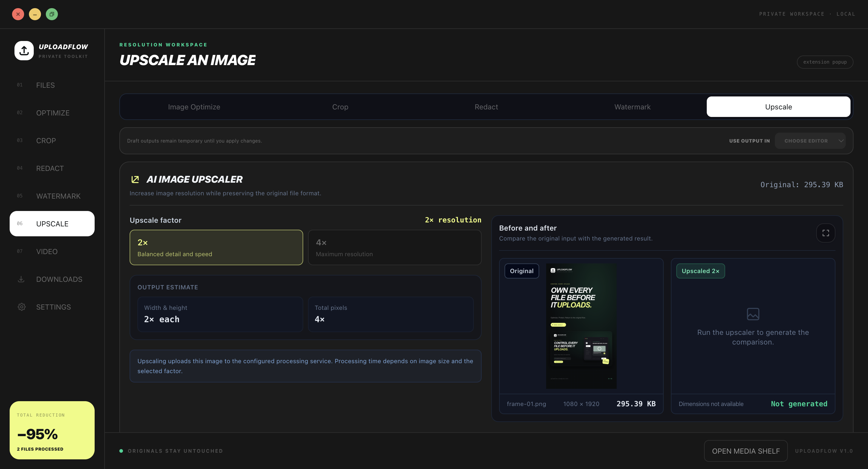Click the Use Output In label
Viewport: 868px width, 469px height.
point(749,141)
